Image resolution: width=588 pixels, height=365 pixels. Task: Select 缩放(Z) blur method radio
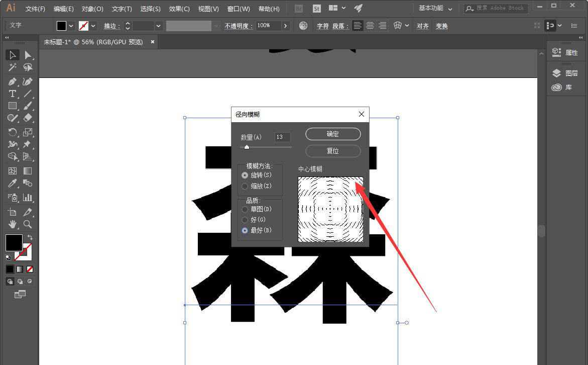pos(245,186)
